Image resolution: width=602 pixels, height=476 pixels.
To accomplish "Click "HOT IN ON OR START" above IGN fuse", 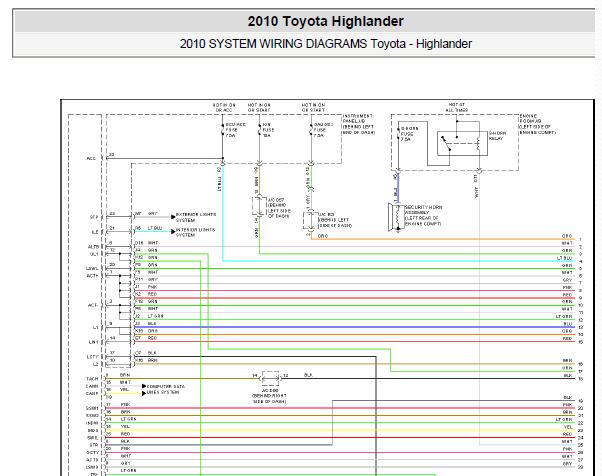I will coord(259,107).
